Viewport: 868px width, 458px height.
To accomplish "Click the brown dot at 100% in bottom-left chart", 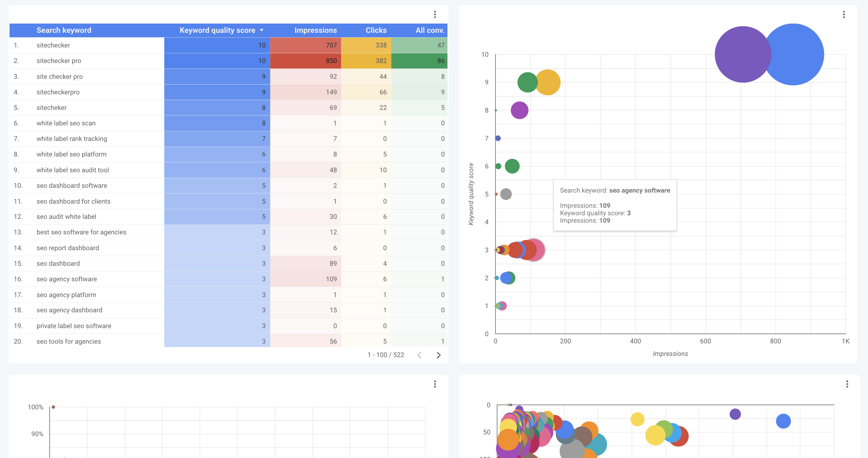I will pos(53,407).
